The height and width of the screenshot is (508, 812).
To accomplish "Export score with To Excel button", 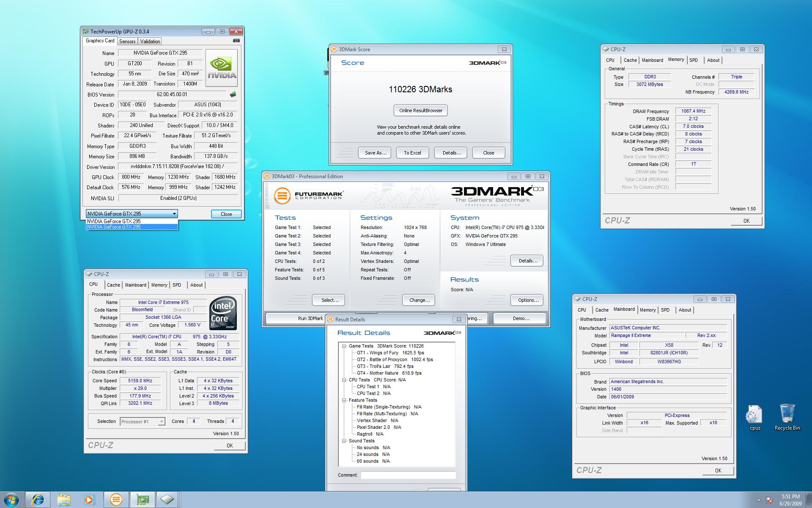I will pyautogui.click(x=412, y=153).
